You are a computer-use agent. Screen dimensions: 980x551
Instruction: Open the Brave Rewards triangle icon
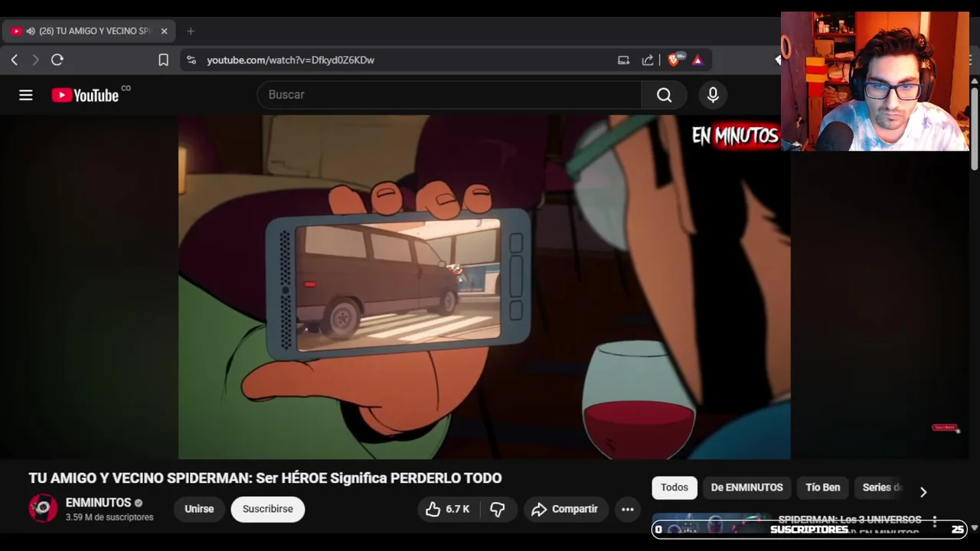click(x=697, y=60)
